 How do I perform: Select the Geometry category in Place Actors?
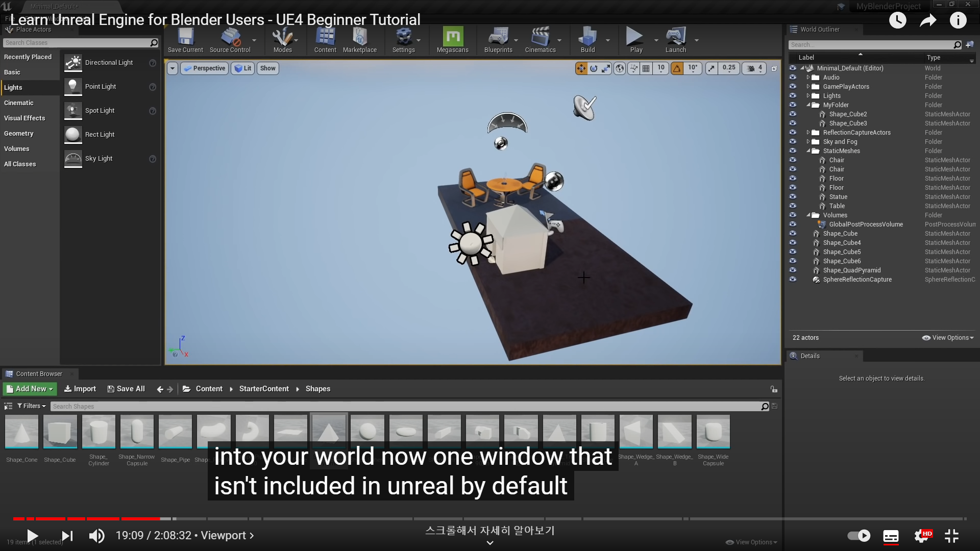[19, 134]
